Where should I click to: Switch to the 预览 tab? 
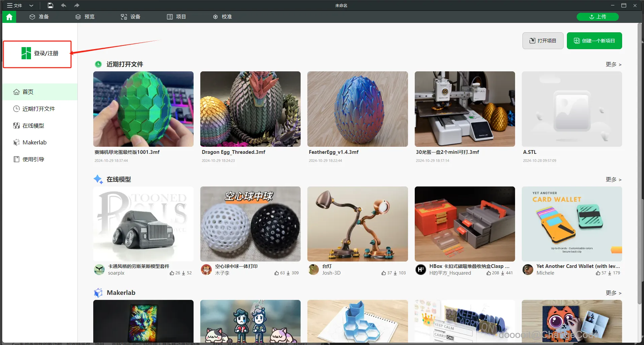pos(85,17)
